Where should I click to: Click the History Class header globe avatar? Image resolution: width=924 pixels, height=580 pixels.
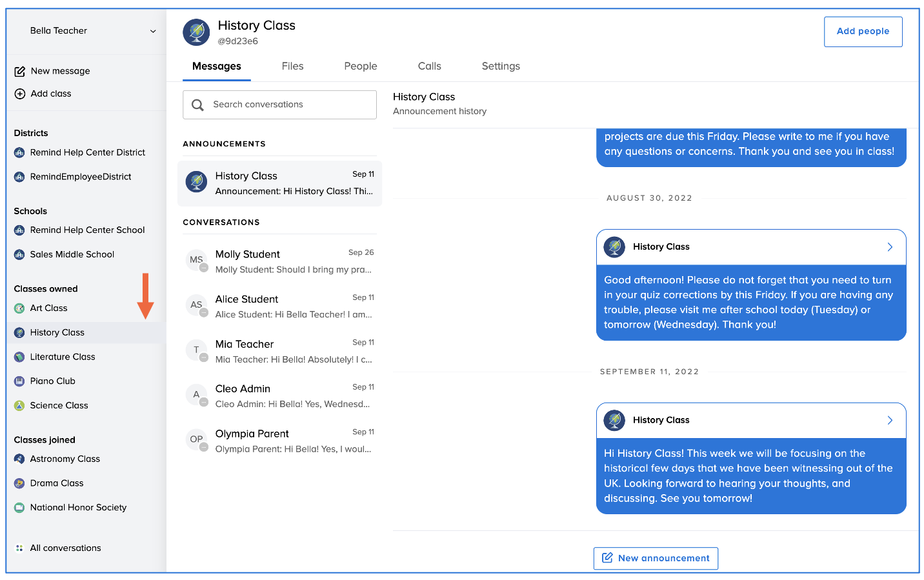[x=196, y=32]
